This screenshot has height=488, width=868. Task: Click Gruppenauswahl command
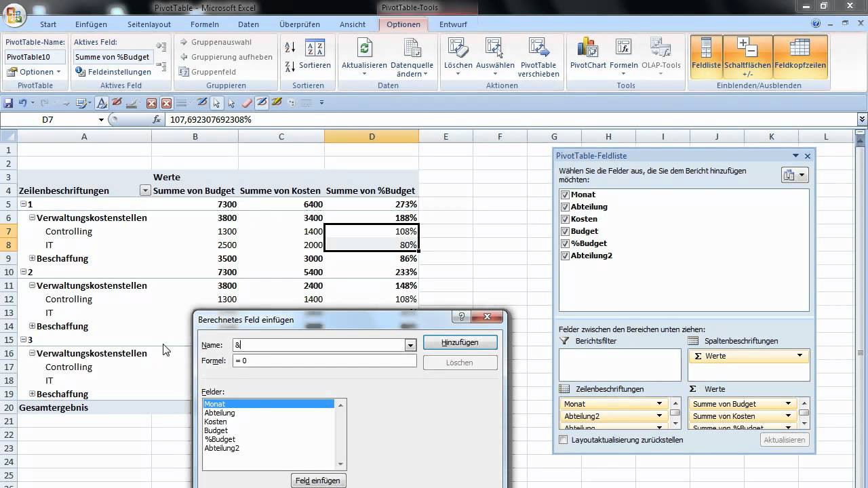216,42
